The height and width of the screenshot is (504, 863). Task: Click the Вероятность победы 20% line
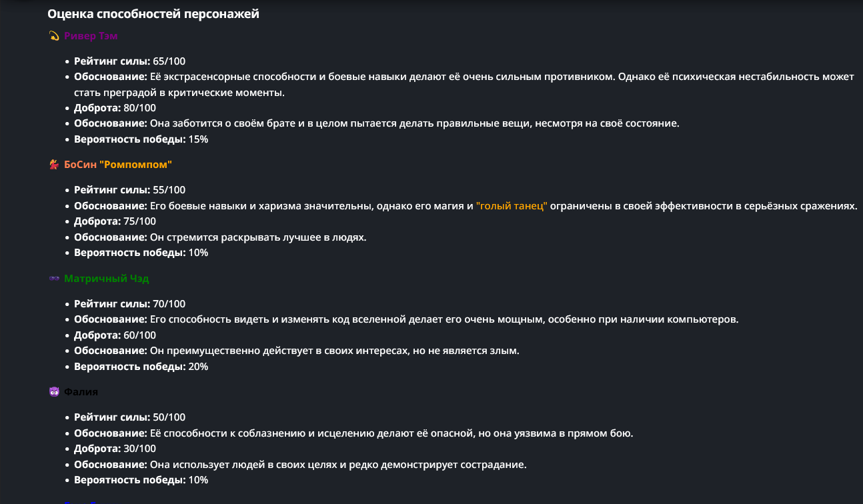click(x=141, y=367)
